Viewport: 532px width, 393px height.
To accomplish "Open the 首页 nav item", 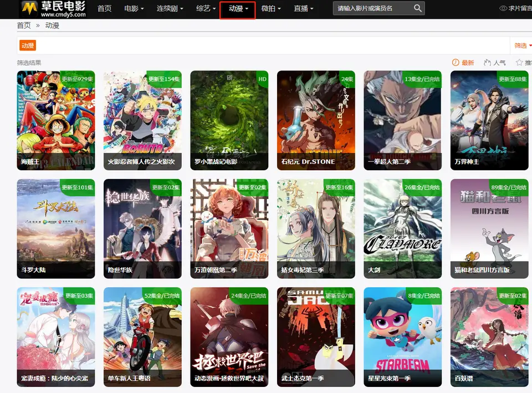I will tap(104, 8).
